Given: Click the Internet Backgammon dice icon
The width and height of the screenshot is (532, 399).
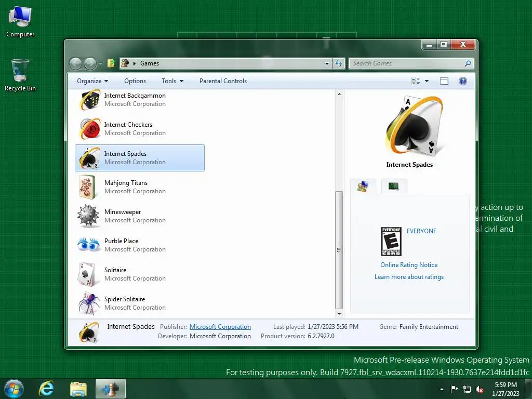Looking at the screenshot, I should tap(89, 100).
